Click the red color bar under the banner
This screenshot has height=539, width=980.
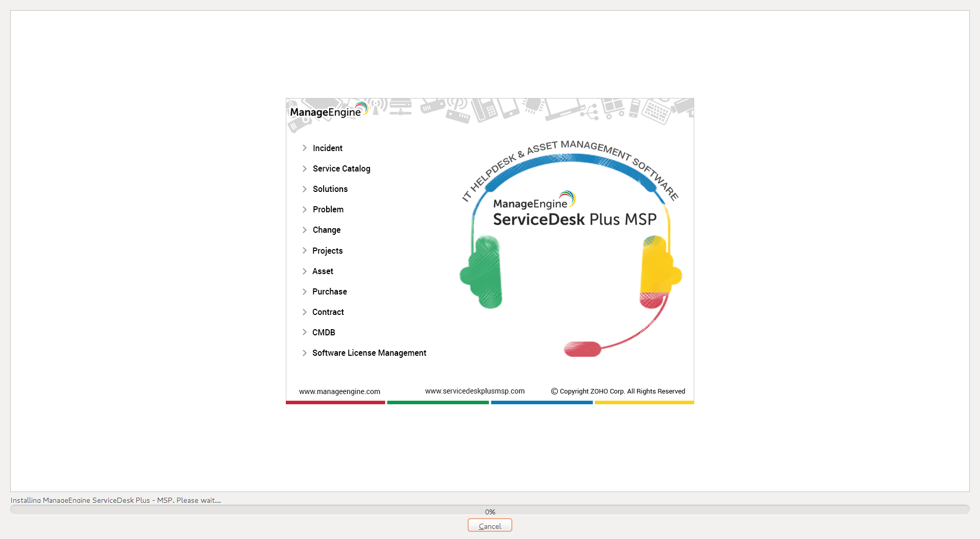click(335, 403)
